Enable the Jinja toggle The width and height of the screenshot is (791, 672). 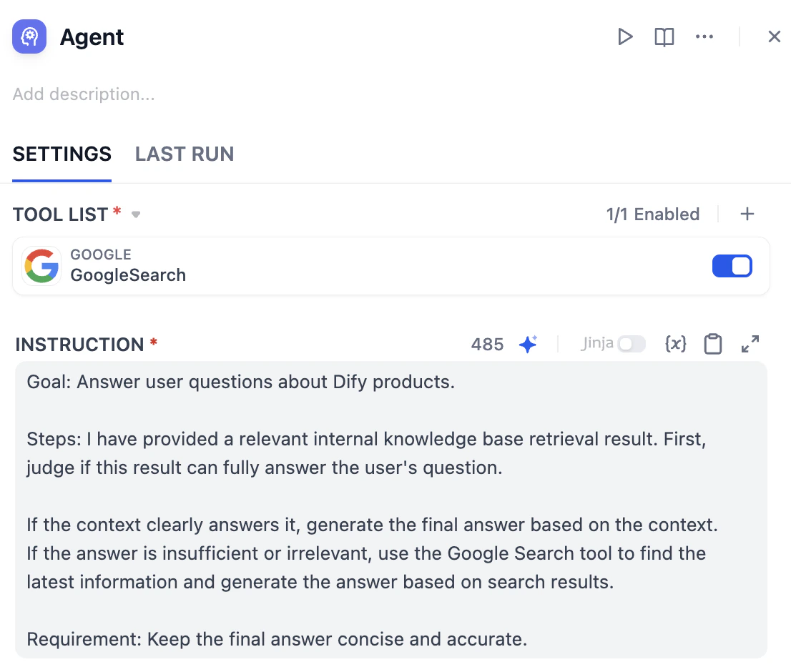[x=632, y=344]
